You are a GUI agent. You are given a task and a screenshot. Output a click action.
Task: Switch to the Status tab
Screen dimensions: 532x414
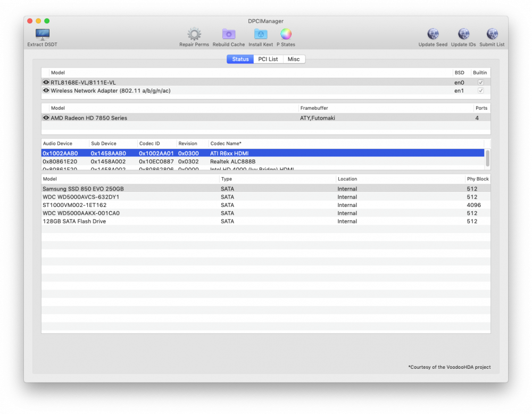tap(240, 59)
